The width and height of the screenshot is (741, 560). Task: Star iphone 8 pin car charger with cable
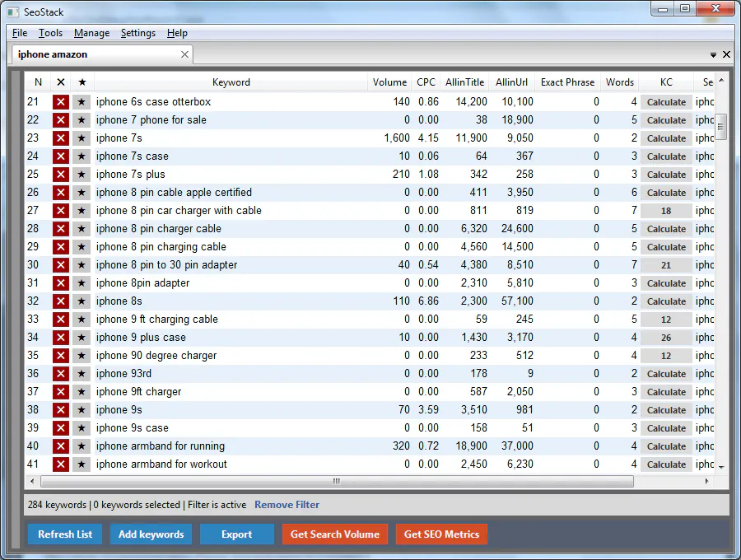[x=82, y=211]
